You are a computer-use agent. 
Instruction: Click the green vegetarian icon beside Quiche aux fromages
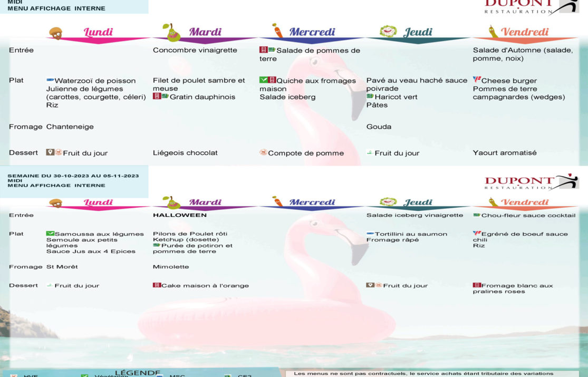264,80
